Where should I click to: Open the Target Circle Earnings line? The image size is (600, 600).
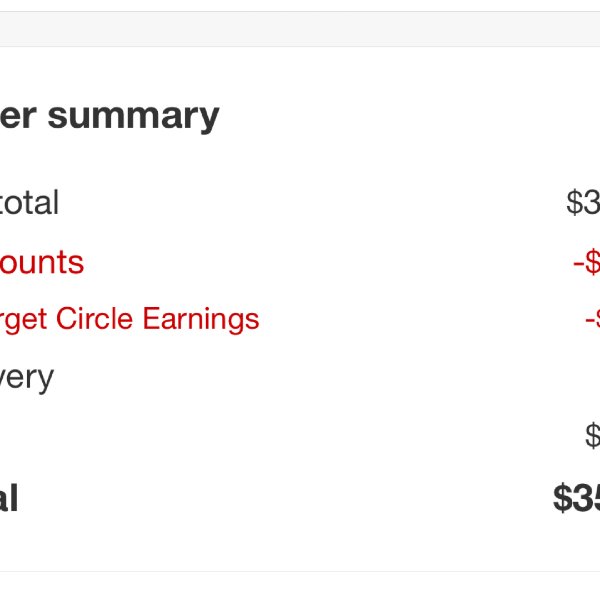pos(129,319)
